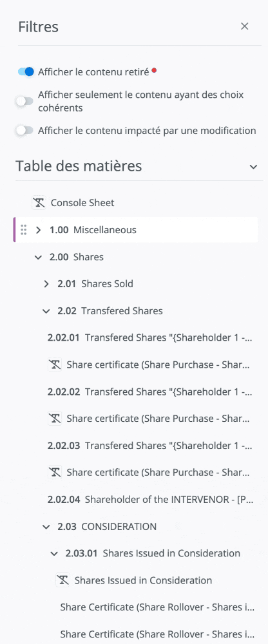Grab the drag handle beside 1.00 Miscellaneous

(24, 230)
